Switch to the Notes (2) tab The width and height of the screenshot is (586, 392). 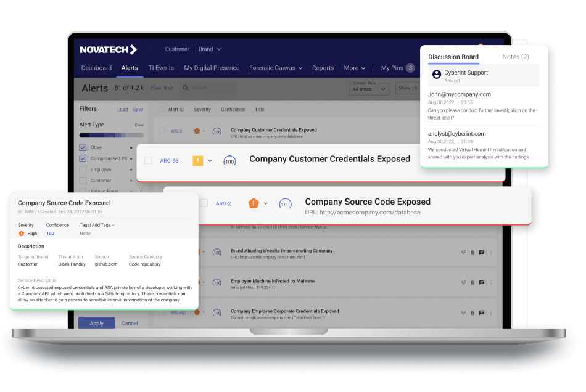pos(515,57)
